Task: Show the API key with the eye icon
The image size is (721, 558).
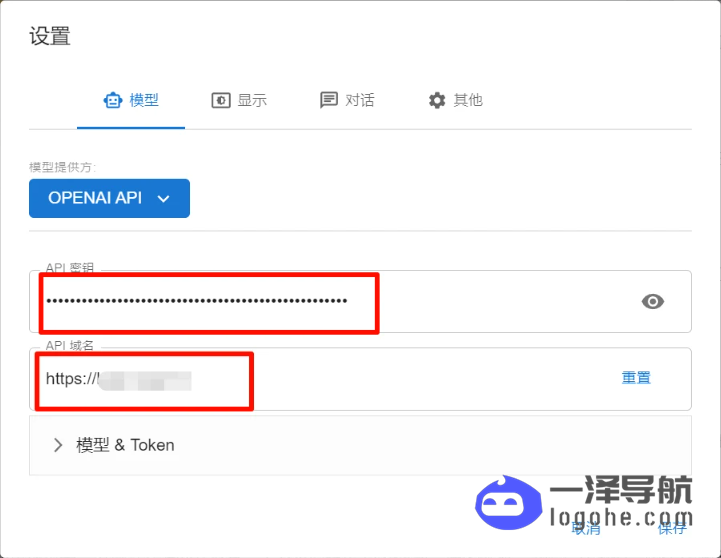Action: click(653, 301)
